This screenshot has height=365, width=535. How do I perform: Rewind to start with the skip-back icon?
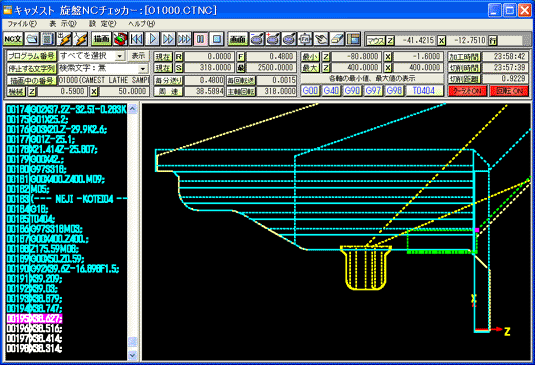[136, 39]
